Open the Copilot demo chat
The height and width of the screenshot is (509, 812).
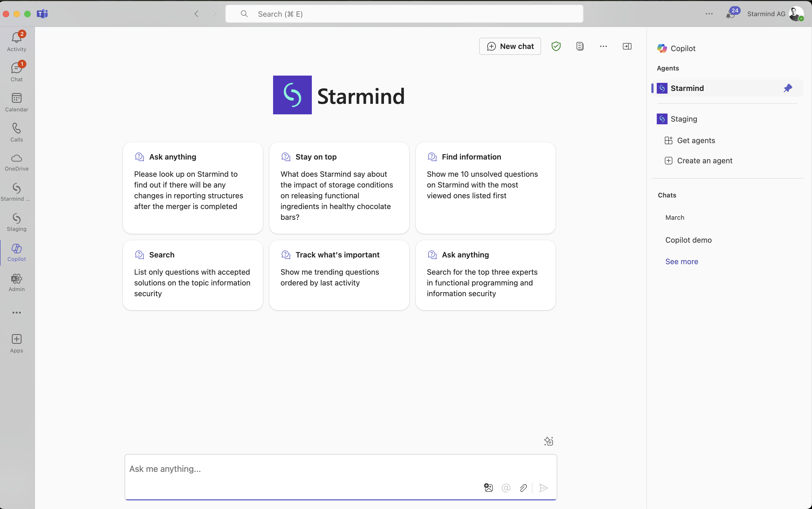point(688,240)
